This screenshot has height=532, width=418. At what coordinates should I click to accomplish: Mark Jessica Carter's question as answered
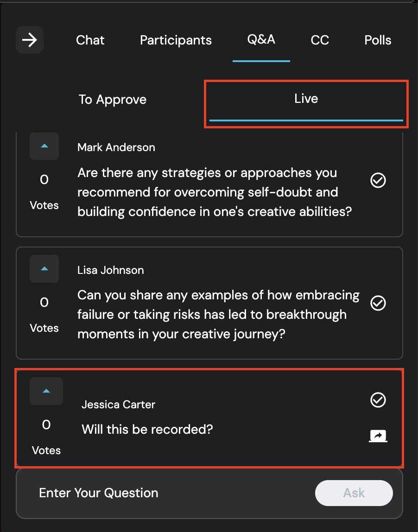[378, 399]
